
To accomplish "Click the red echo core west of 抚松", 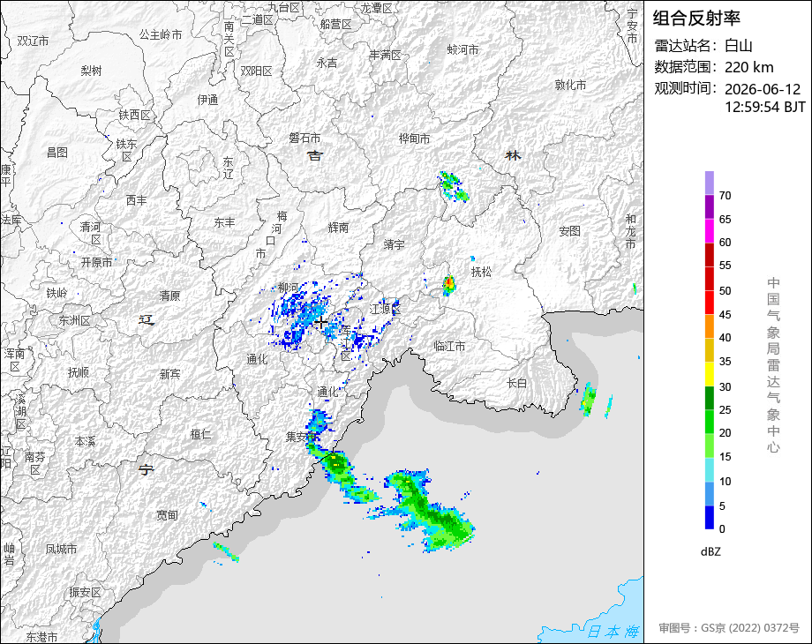I will [449, 284].
